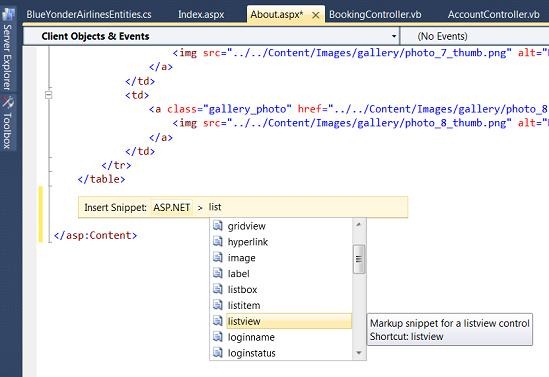Collapse the td element outline
The height and width of the screenshot is (377, 549).
point(49,95)
